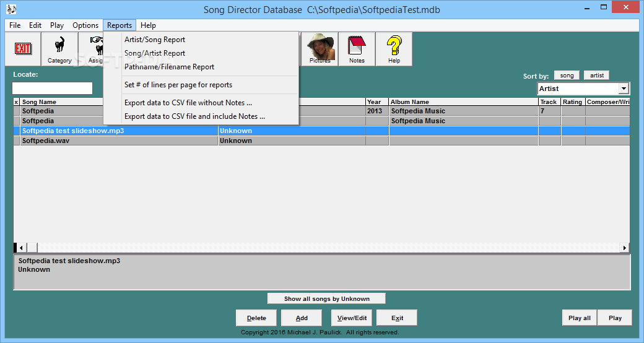Open the File menu
644x343 pixels.
(15, 25)
